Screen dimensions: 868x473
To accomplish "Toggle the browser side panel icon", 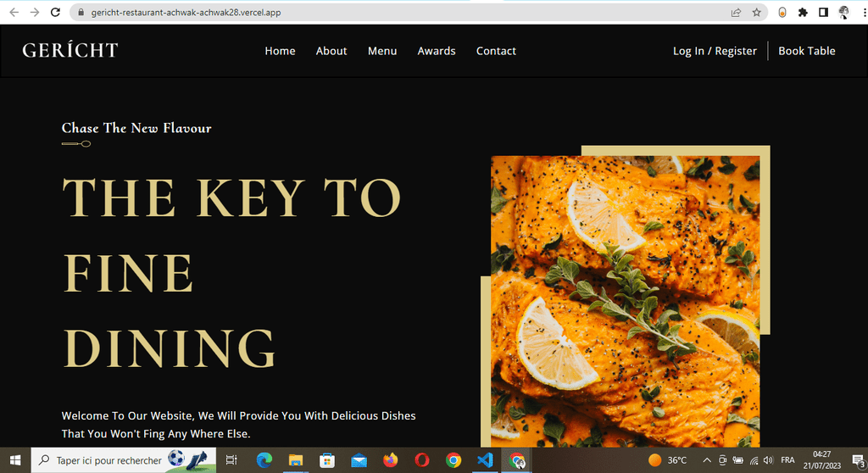I will [x=823, y=12].
